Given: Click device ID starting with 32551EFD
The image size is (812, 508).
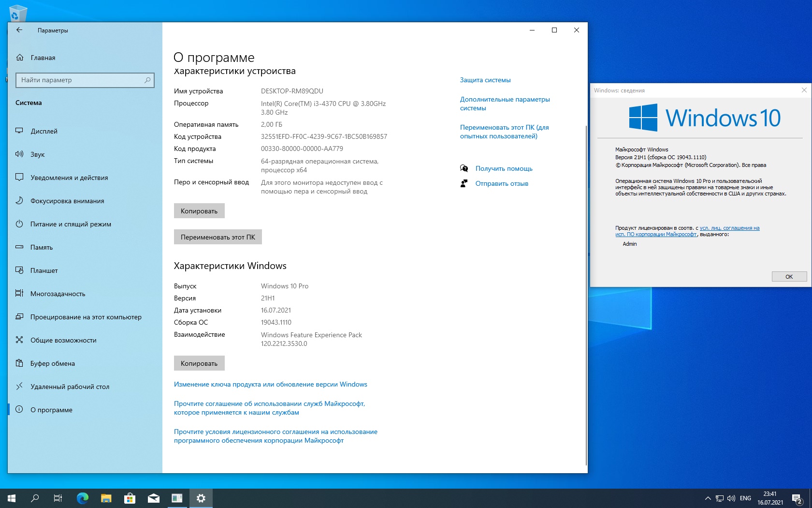Looking at the screenshot, I should 324,136.
